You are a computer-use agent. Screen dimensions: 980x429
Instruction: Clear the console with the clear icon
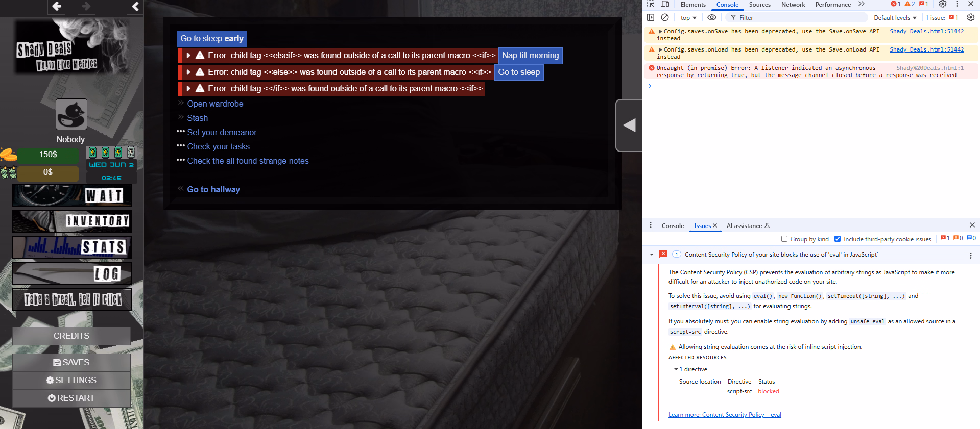coord(665,17)
